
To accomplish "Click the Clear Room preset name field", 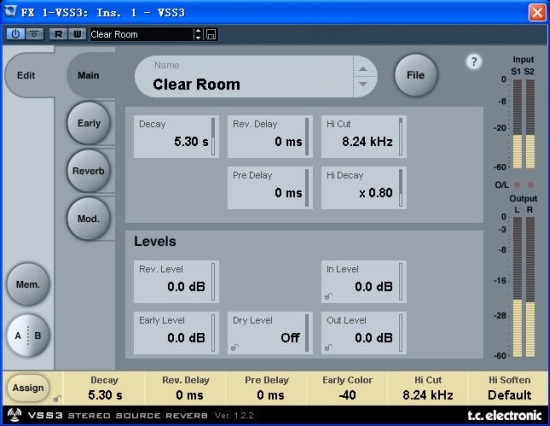I will pos(244,76).
